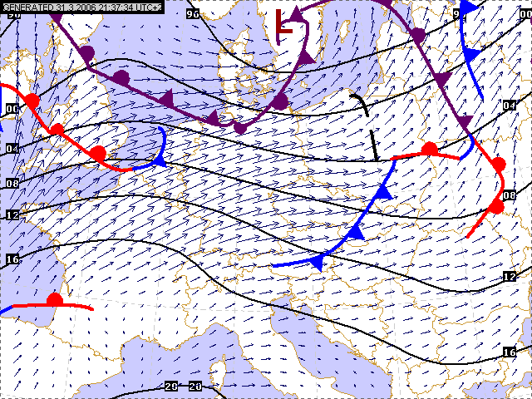Click the "16" isobar label on left edge
Viewport: 532px width, 399px height.
pyautogui.click(x=12, y=259)
